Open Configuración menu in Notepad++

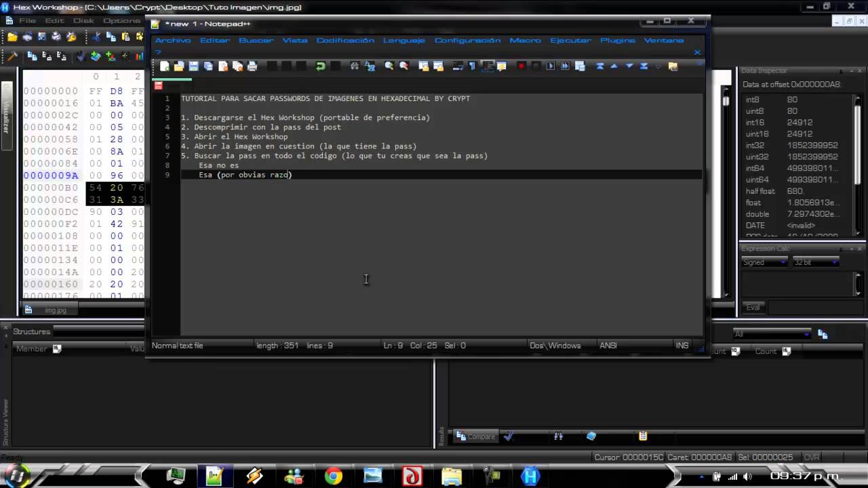point(467,40)
